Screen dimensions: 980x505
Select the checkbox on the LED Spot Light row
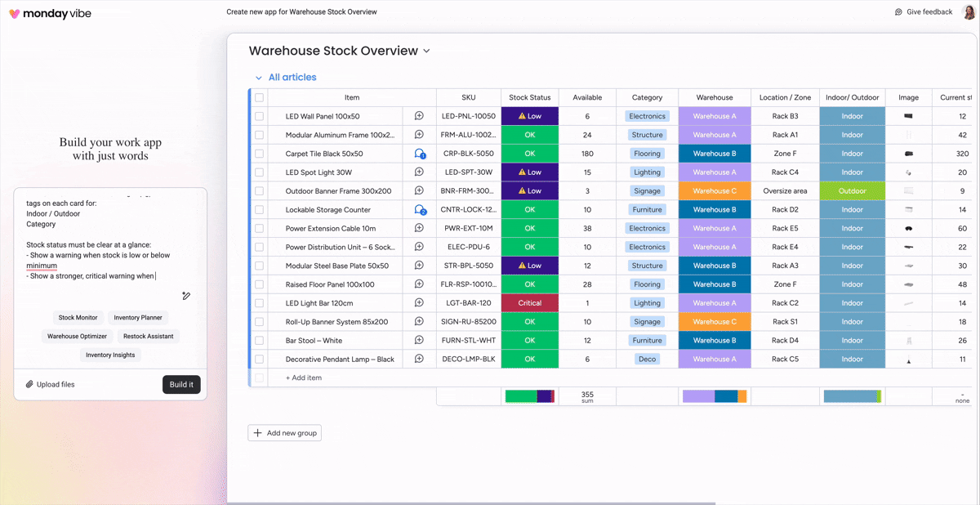tap(258, 172)
